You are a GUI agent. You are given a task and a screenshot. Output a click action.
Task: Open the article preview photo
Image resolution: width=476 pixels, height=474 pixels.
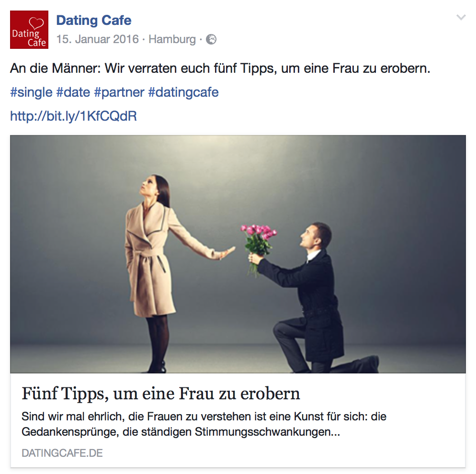(x=238, y=254)
